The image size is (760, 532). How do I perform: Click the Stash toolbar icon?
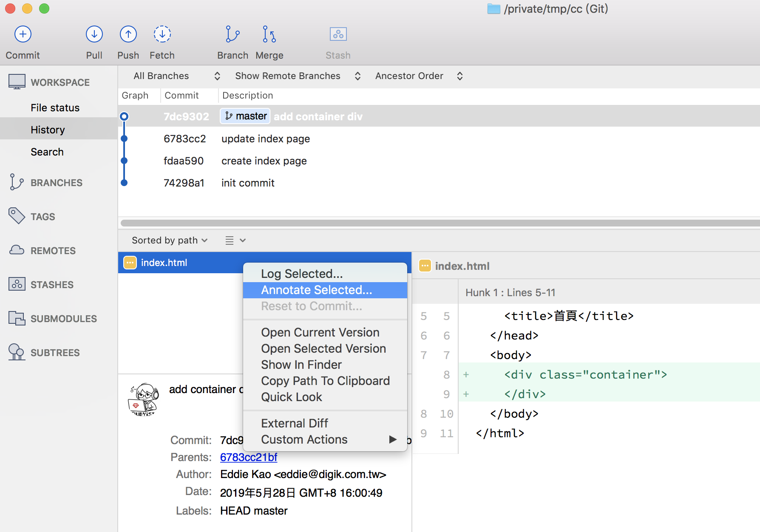pos(338,34)
